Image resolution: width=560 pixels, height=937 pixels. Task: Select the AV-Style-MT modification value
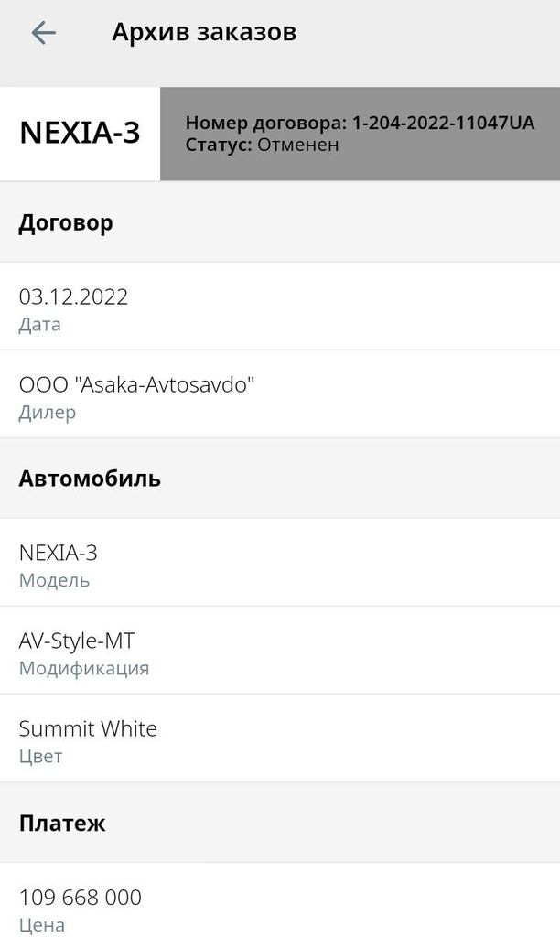(x=77, y=641)
